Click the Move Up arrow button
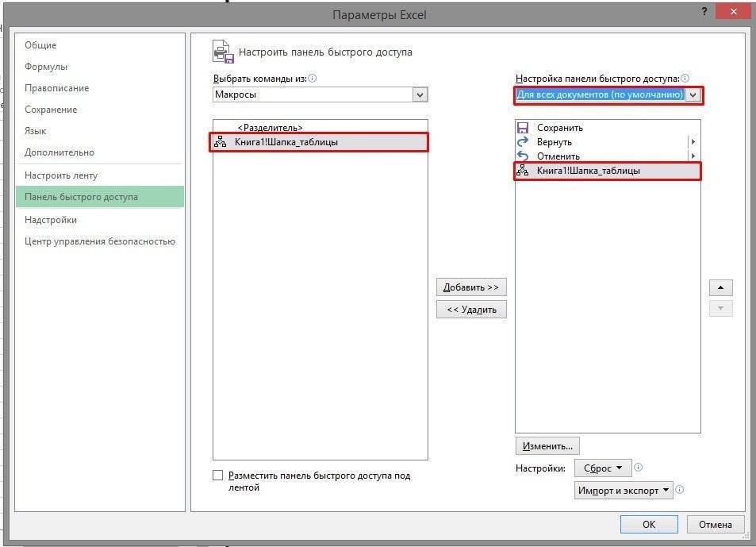 point(720,287)
